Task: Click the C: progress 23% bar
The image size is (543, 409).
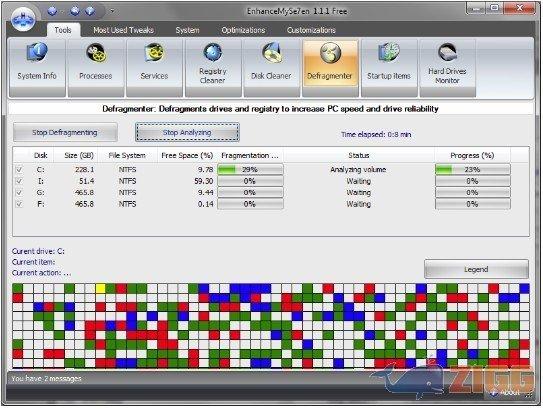Action: click(473, 170)
